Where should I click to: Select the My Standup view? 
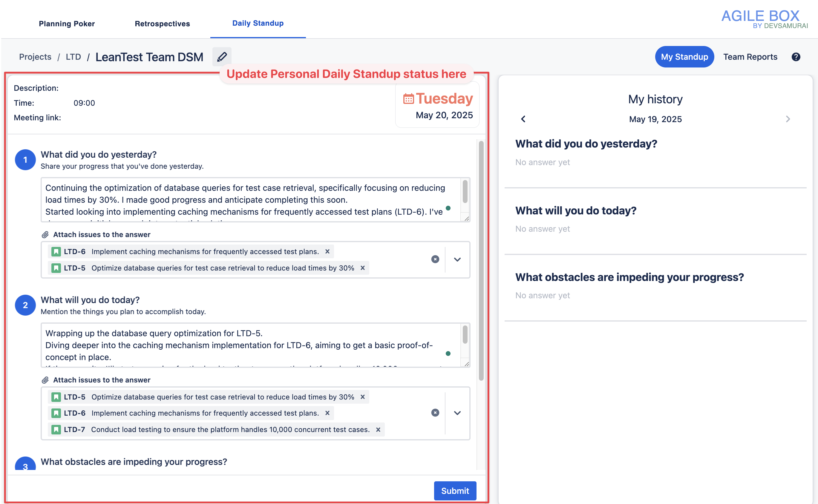(684, 57)
